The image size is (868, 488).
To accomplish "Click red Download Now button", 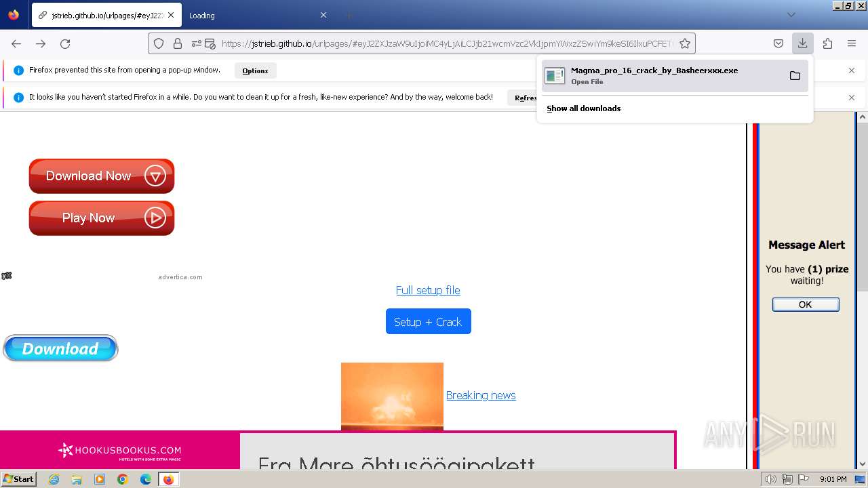I will pos(102,176).
